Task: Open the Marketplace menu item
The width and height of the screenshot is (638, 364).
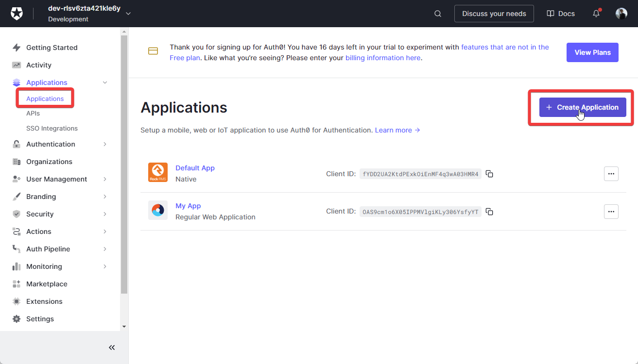Action: (47, 284)
